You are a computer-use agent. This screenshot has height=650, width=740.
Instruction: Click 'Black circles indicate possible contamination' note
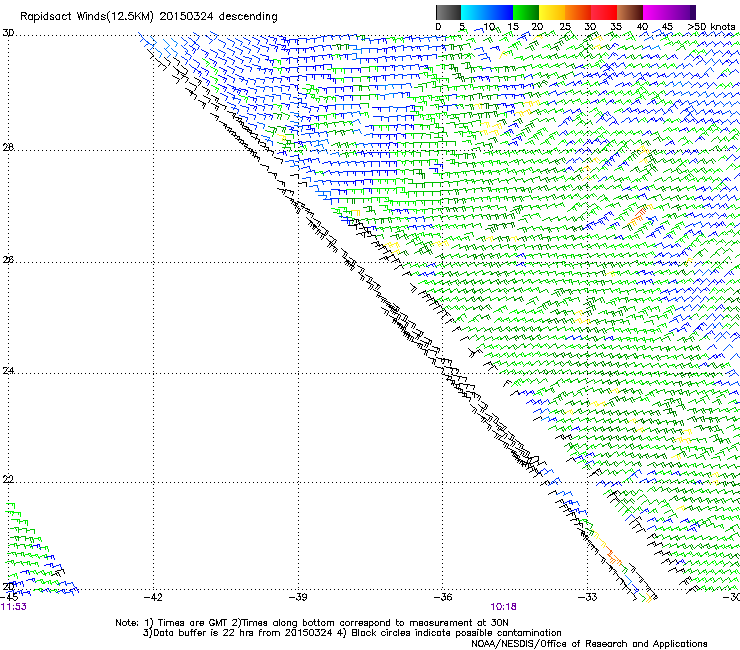tap(456, 633)
